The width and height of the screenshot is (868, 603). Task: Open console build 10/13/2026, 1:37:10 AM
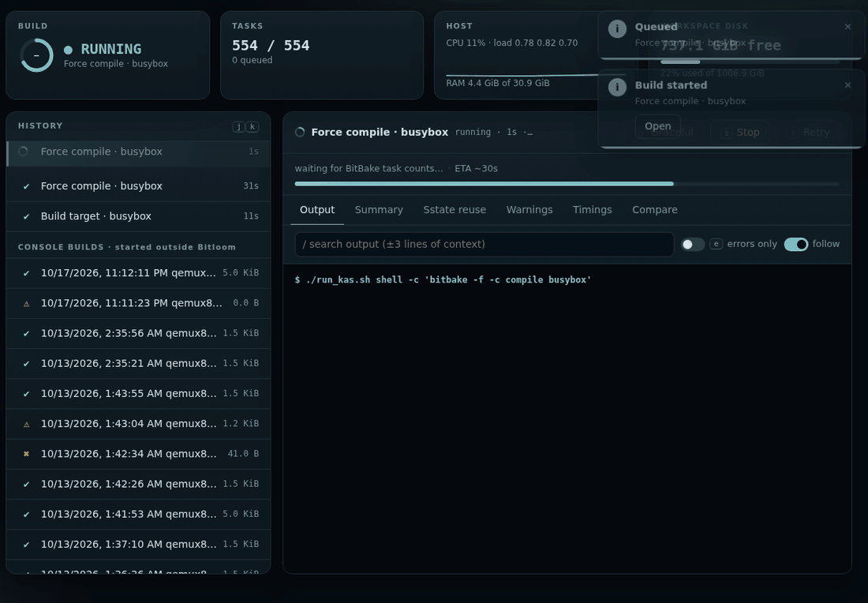[138, 545]
